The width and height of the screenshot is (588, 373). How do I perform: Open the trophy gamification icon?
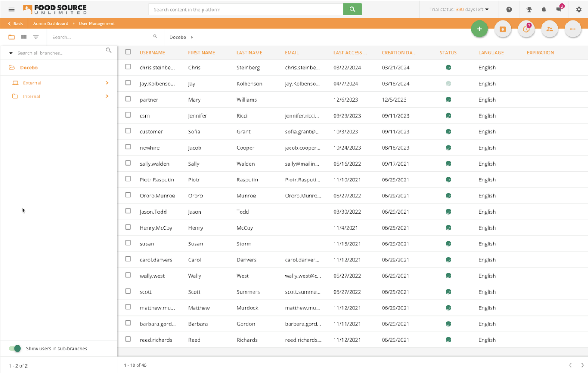point(529,10)
